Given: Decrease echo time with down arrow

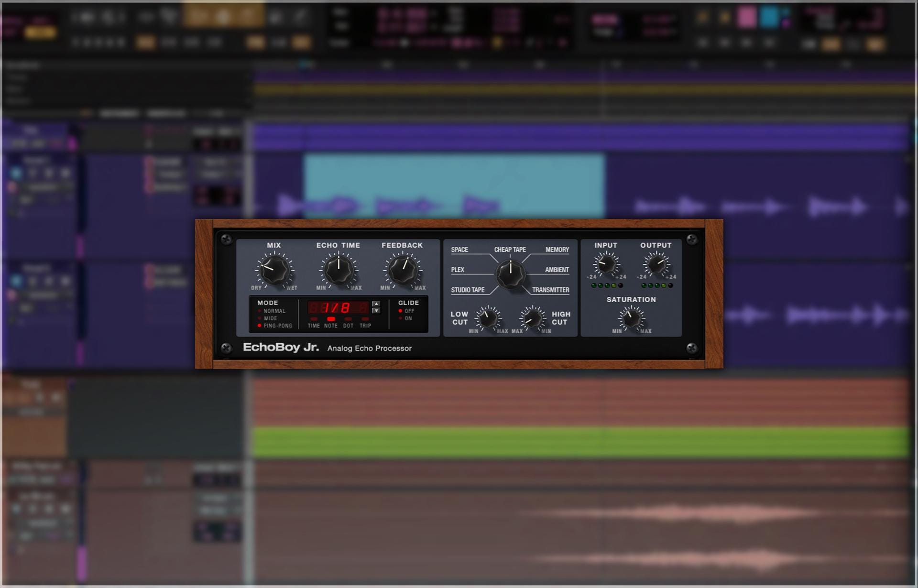Looking at the screenshot, I should (x=376, y=311).
